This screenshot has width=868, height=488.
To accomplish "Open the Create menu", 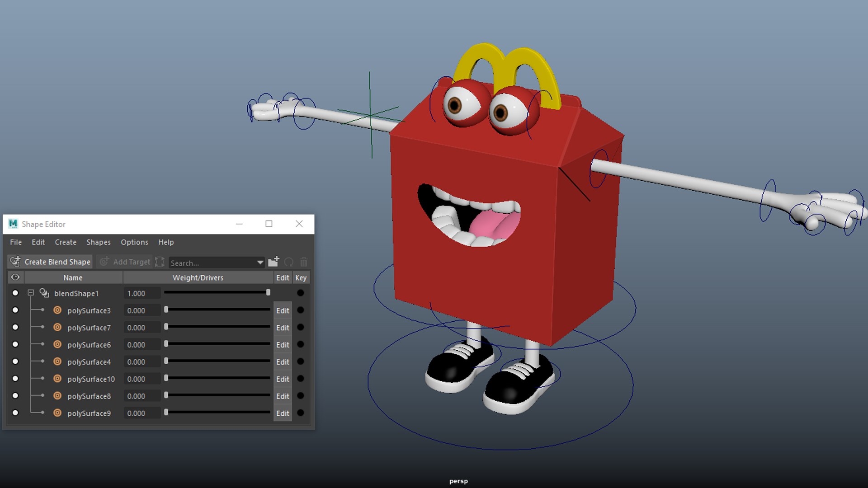I will point(66,242).
